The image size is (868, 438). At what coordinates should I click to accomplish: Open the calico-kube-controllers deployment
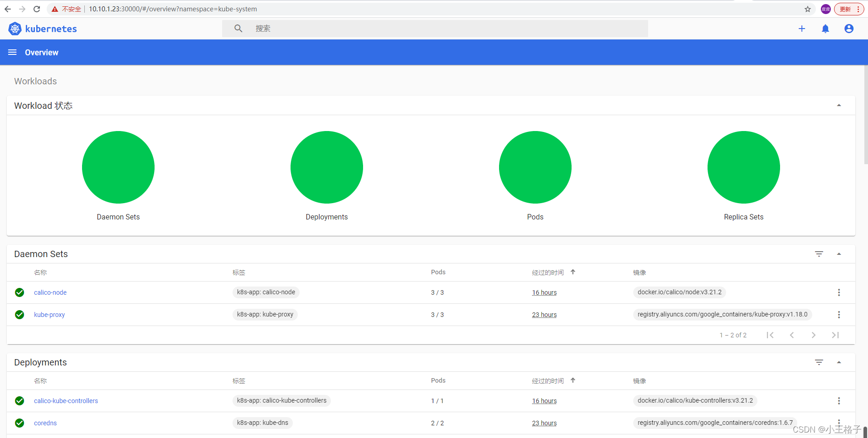coord(66,401)
